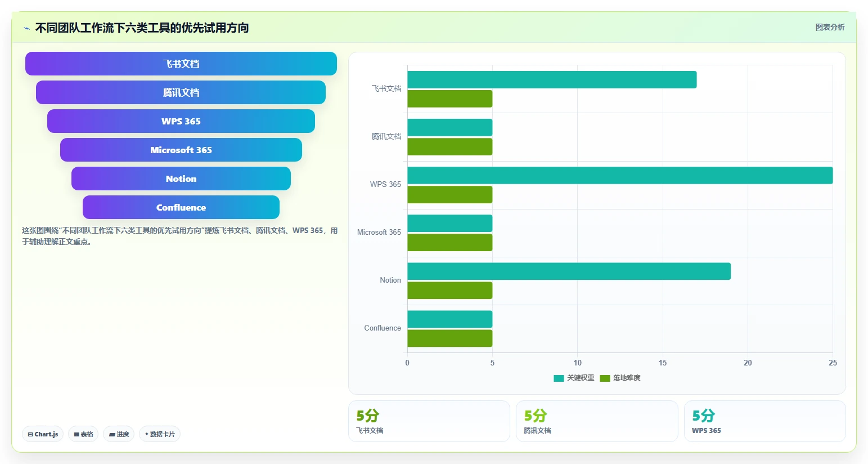The width and height of the screenshot is (868, 464).
Task: Click the WPS 365 teal 关键权重 bar
Action: [620, 175]
